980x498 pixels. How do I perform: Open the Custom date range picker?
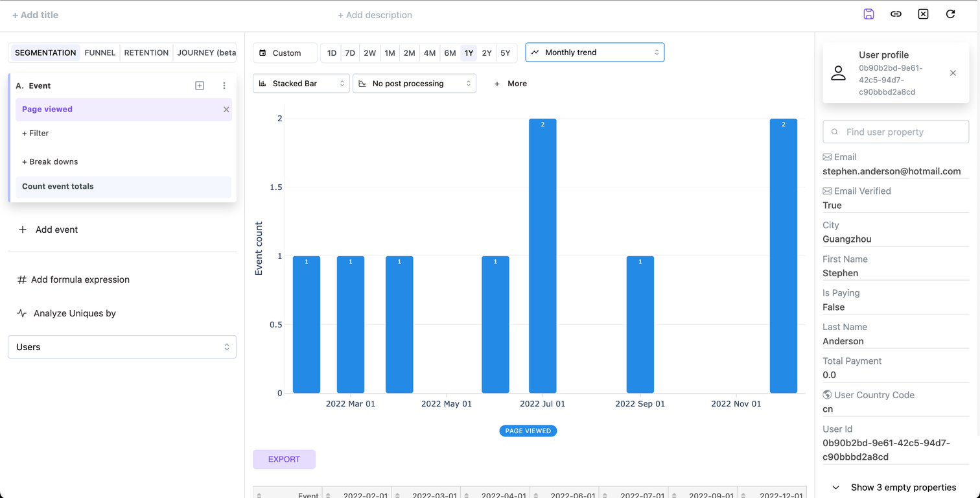(285, 53)
